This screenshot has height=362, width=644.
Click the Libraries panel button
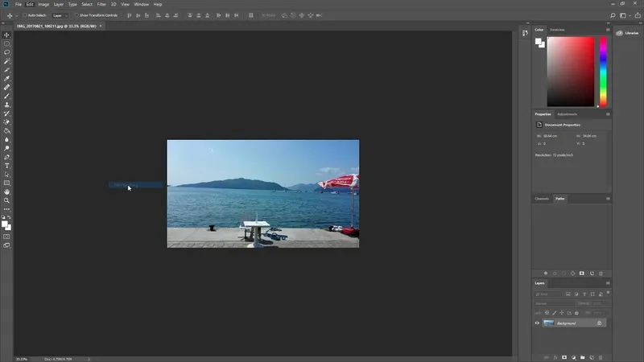click(x=628, y=33)
